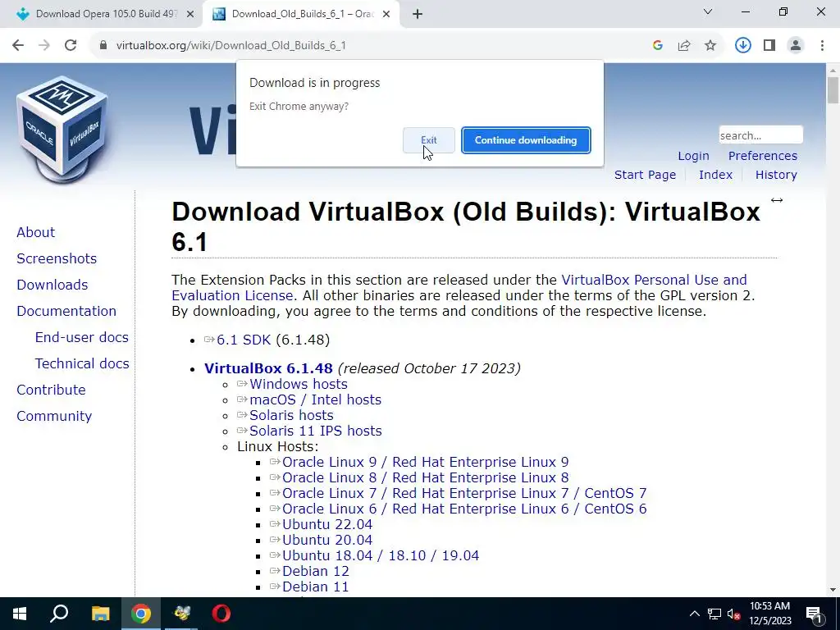Viewport: 840px width, 630px height.
Task: Click the VirtualBox cube logo
Action: (x=62, y=129)
